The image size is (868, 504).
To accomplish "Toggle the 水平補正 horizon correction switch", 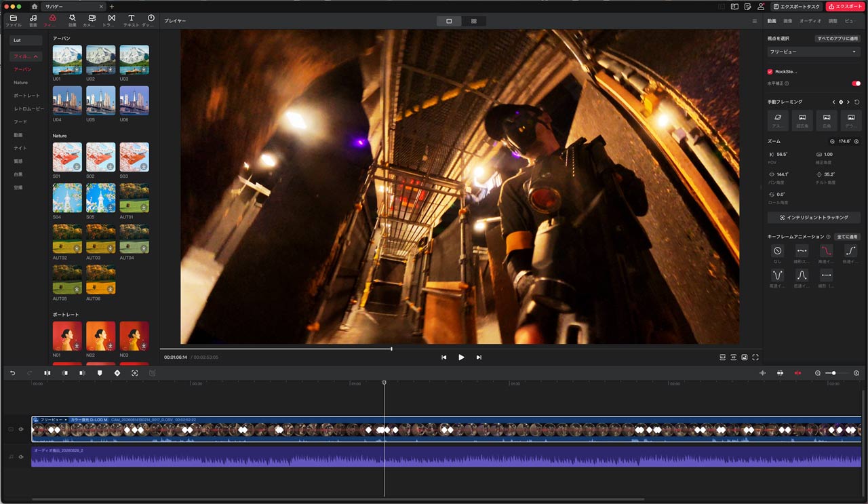I will pyautogui.click(x=856, y=83).
